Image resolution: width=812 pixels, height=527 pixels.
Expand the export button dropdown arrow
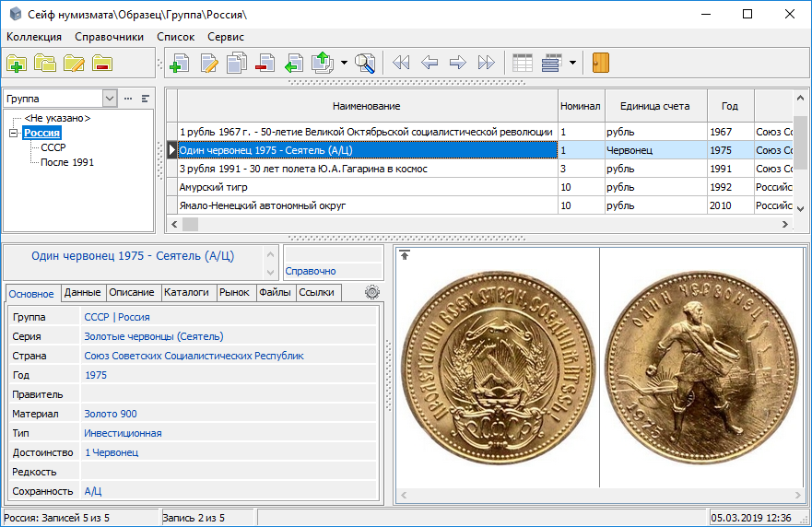click(x=344, y=63)
